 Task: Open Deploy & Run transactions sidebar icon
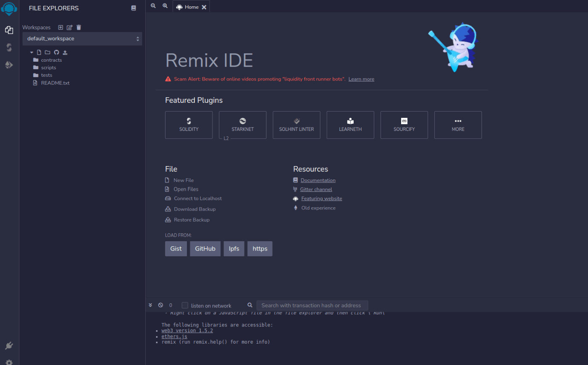point(9,65)
